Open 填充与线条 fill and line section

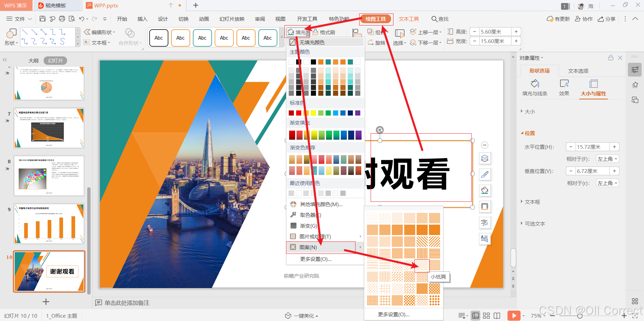pos(535,88)
